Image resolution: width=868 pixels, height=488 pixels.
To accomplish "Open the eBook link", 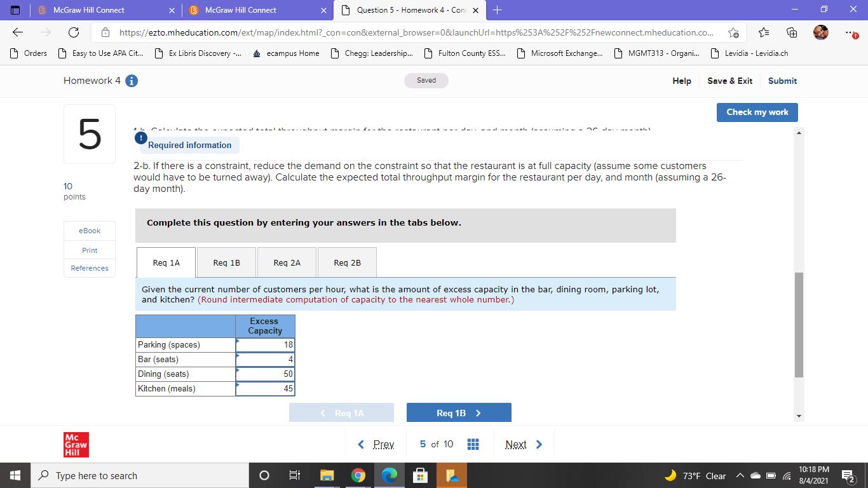I will 89,231.
